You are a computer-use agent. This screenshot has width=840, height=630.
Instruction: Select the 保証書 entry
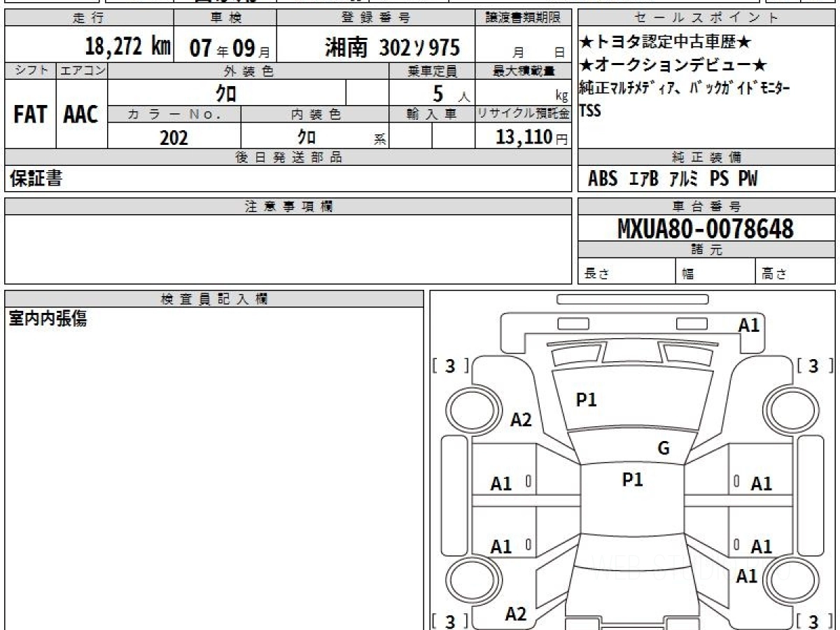[36, 179]
